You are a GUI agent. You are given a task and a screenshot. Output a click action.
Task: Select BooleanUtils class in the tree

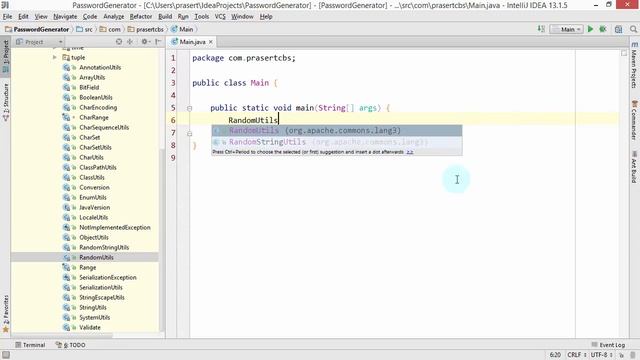pyautogui.click(x=96, y=98)
